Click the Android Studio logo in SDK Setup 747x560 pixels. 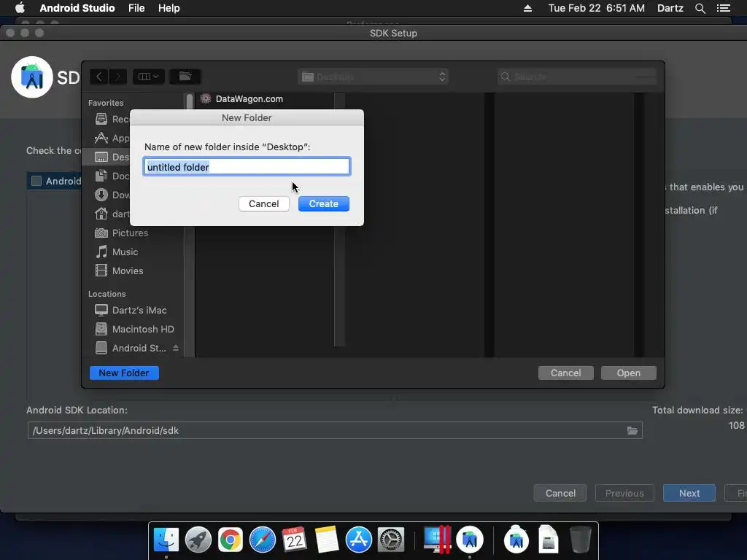pyautogui.click(x=32, y=77)
